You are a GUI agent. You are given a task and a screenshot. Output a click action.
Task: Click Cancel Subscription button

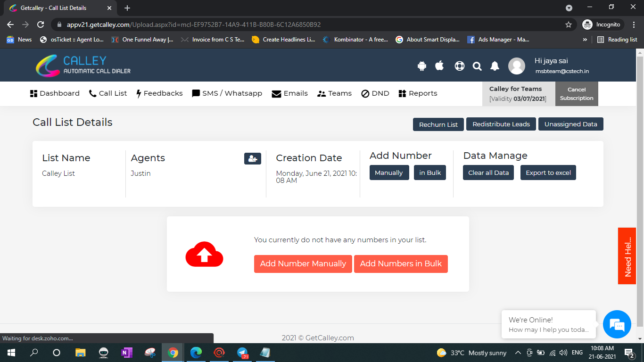click(x=577, y=94)
